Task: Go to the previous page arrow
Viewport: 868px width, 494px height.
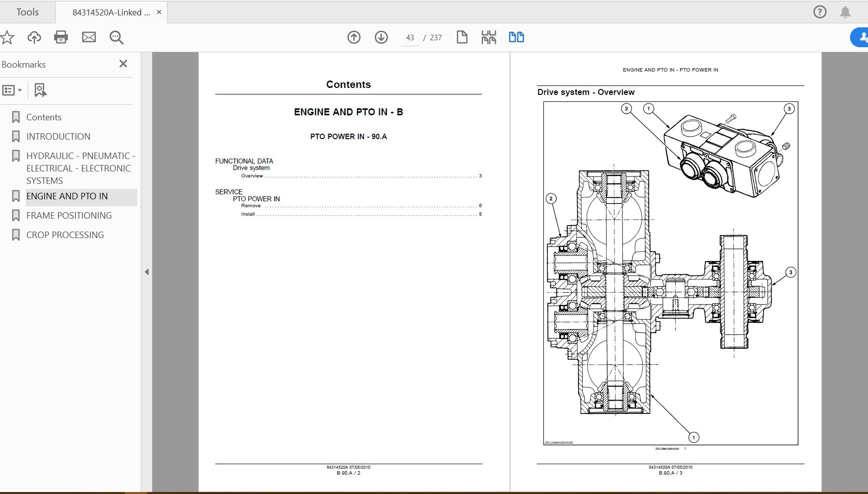Action: click(354, 37)
